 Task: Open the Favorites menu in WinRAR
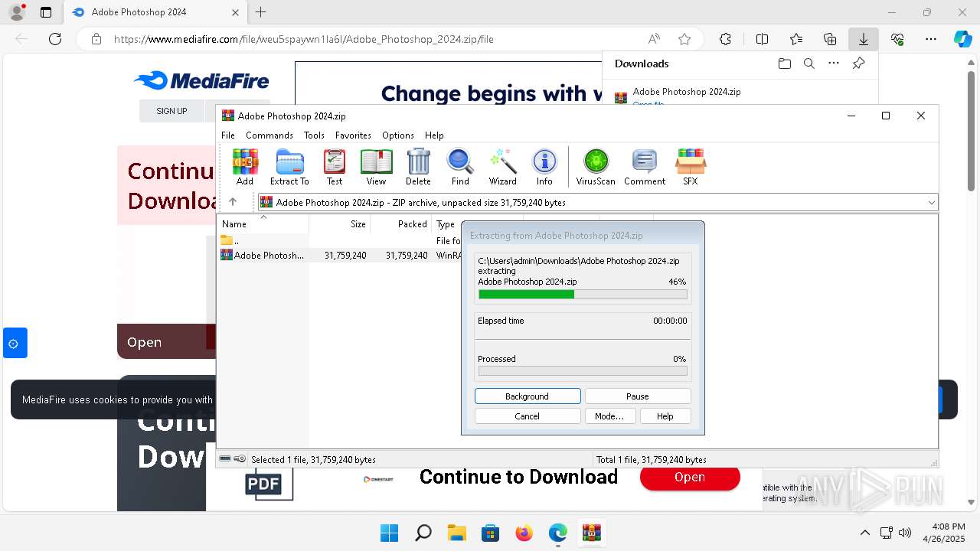tap(353, 135)
